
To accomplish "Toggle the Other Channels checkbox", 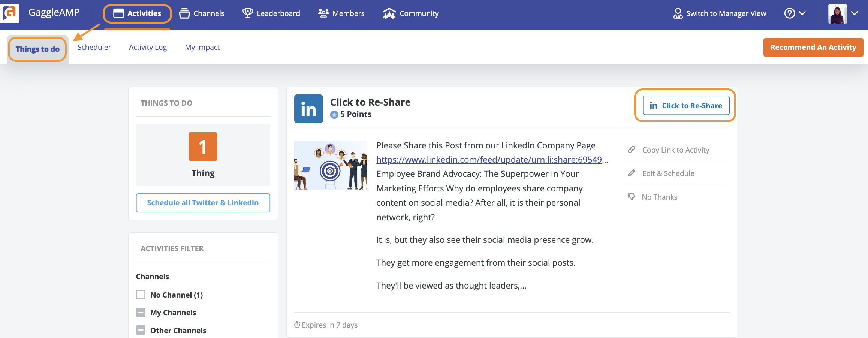I will click(141, 330).
